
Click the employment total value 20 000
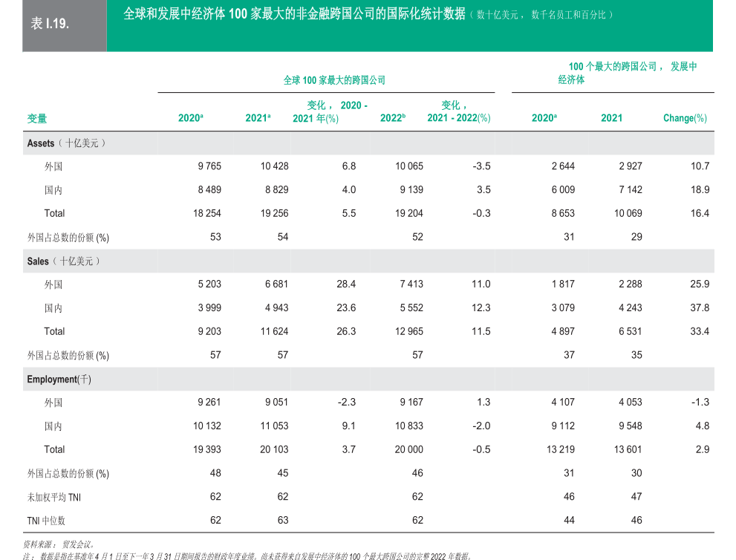pyautogui.click(x=408, y=449)
